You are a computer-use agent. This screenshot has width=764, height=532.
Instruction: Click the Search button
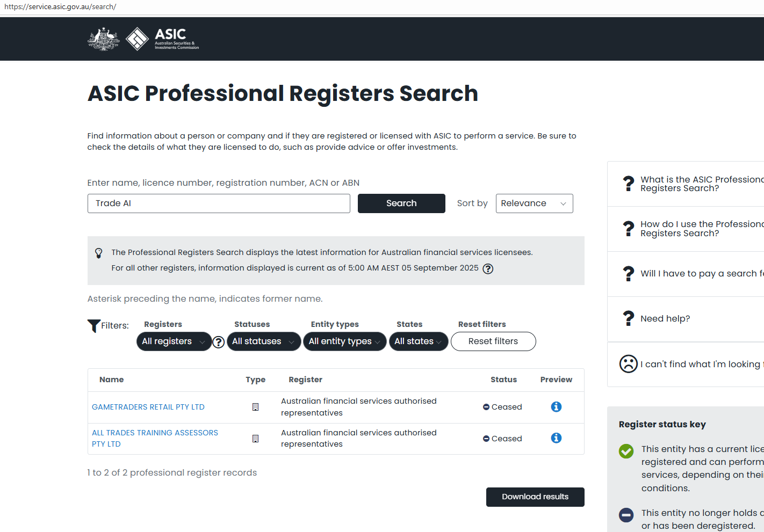401,203
